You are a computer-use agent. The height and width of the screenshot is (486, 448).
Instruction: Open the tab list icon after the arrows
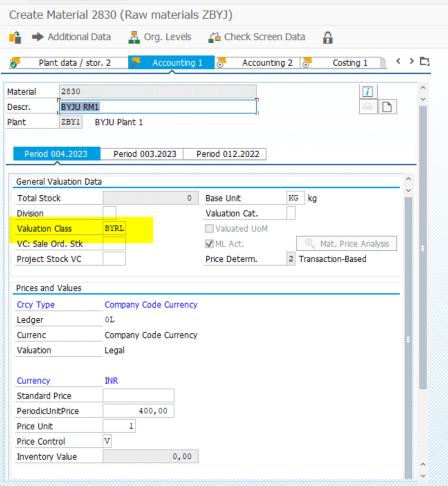click(x=424, y=61)
